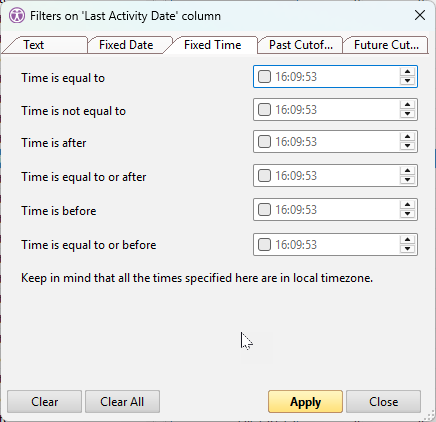The image size is (436, 422).
Task: Select the Past Cutoff tab
Action: [300, 45]
